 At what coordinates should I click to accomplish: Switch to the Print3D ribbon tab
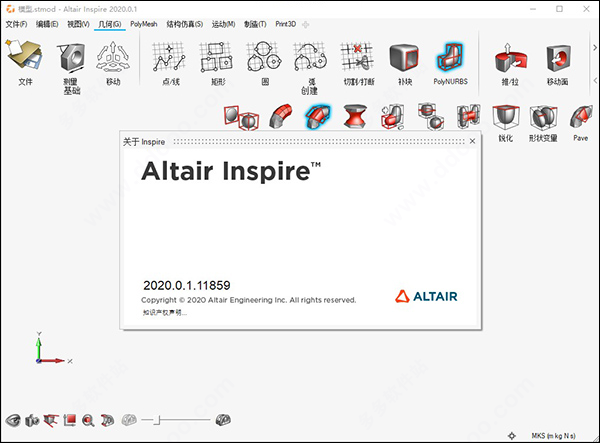coord(285,24)
